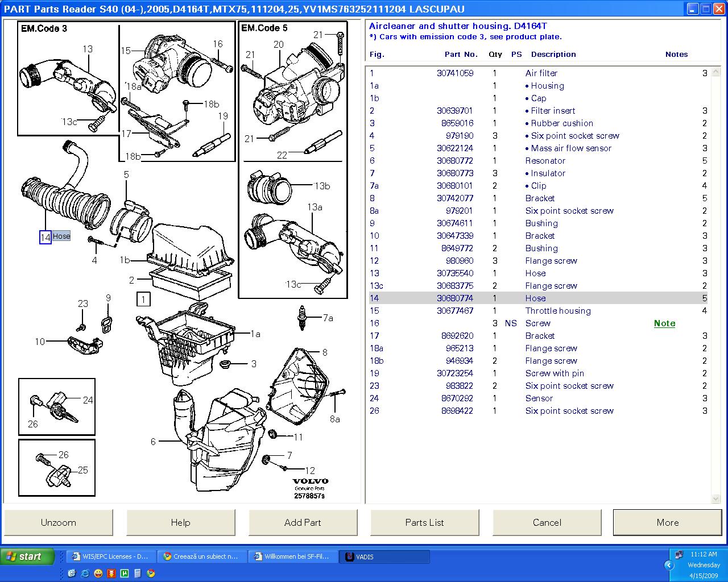This screenshot has width=728, height=582.
Task: Click the Description column header
Action: (x=553, y=55)
